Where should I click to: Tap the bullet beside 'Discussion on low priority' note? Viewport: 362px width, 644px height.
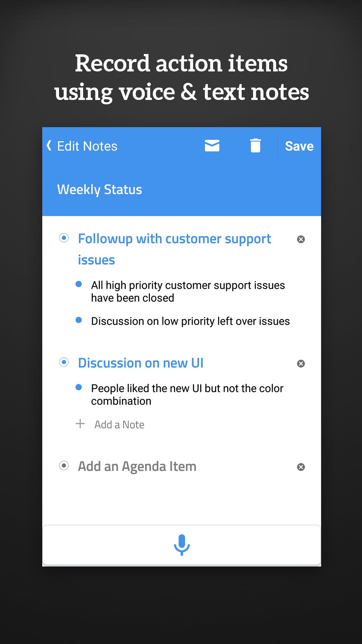click(x=79, y=320)
